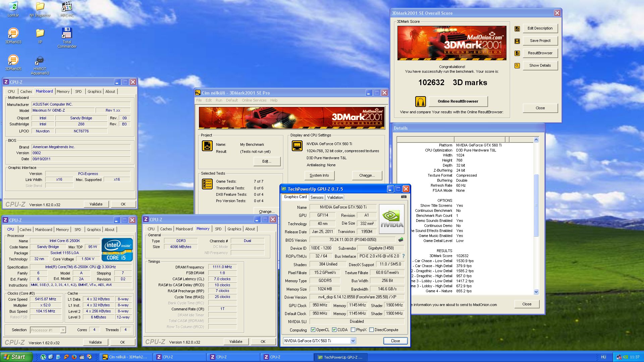The image size is (644, 362).
Task: Click the Show Details button
Action: click(540, 65)
